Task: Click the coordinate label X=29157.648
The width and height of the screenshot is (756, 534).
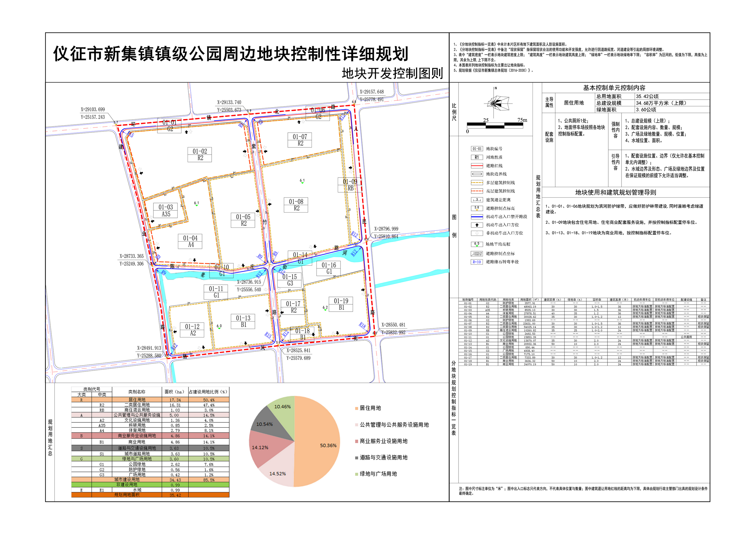Action: (x=372, y=92)
